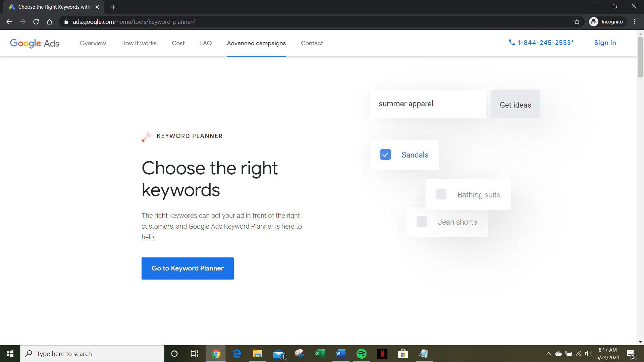Open Word from the taskbar

click(x=340, y=354)
